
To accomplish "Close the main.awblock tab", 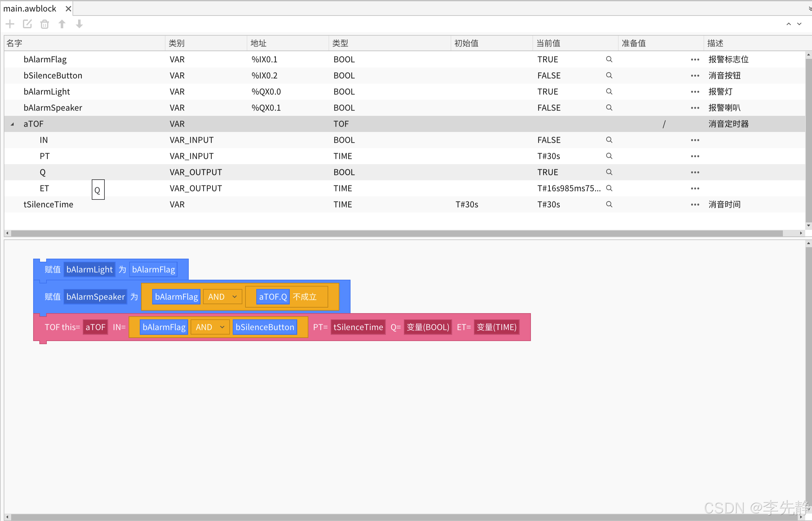I will tap(68, 8).
